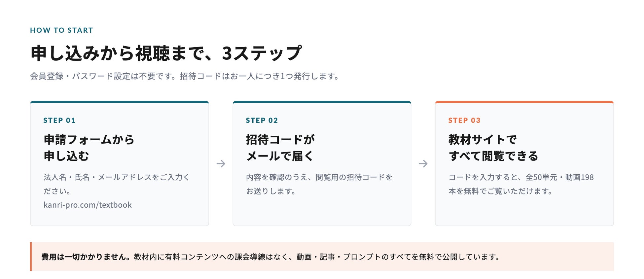Select the 教材サイトですべて閲覧できる heading
The width and height of the screenshot is (644, 279).
tap(493, 148)
